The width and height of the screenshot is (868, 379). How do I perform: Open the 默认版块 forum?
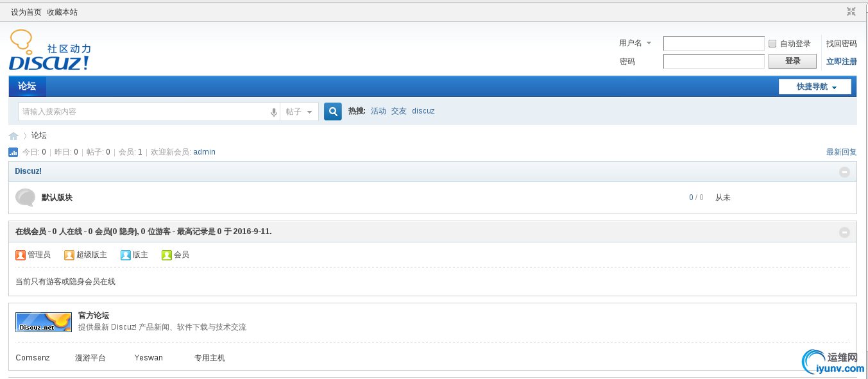point(57,198)
